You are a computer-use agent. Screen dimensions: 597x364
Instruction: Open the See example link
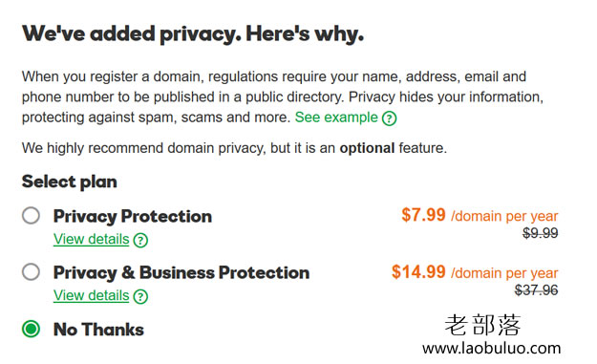tap(336, 118)
